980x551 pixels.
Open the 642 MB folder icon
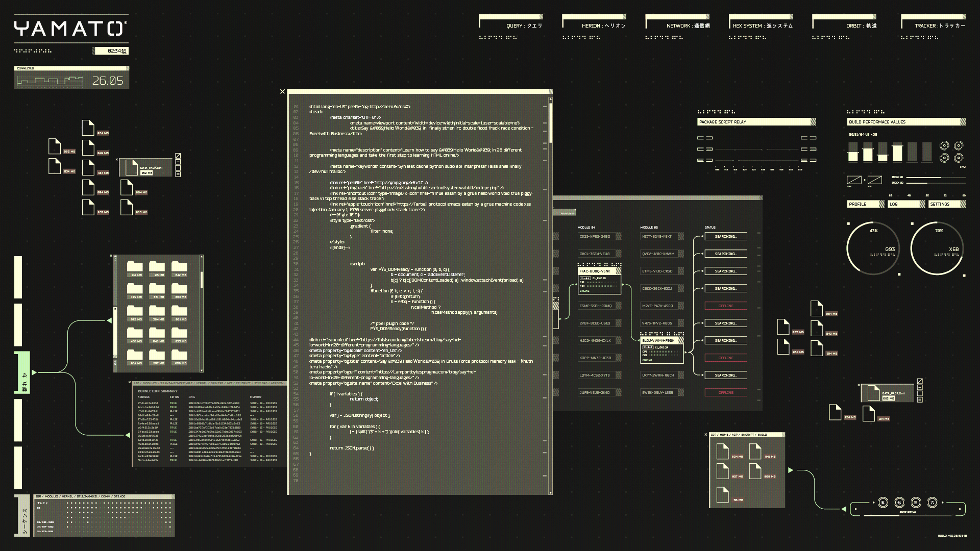(x=179, y=266)
